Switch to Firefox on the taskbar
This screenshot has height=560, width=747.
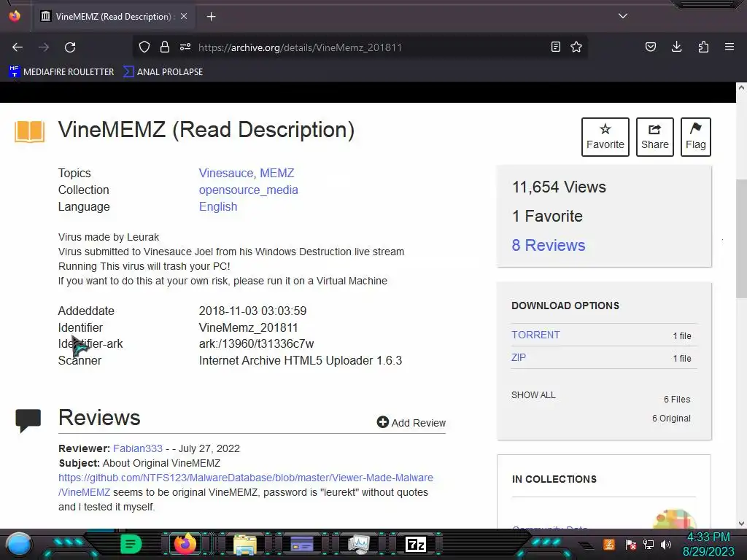coord(185,544)
